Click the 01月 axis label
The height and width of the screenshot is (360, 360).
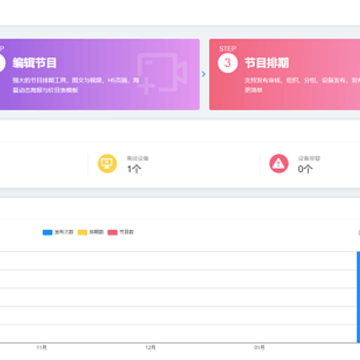[259, 348]
